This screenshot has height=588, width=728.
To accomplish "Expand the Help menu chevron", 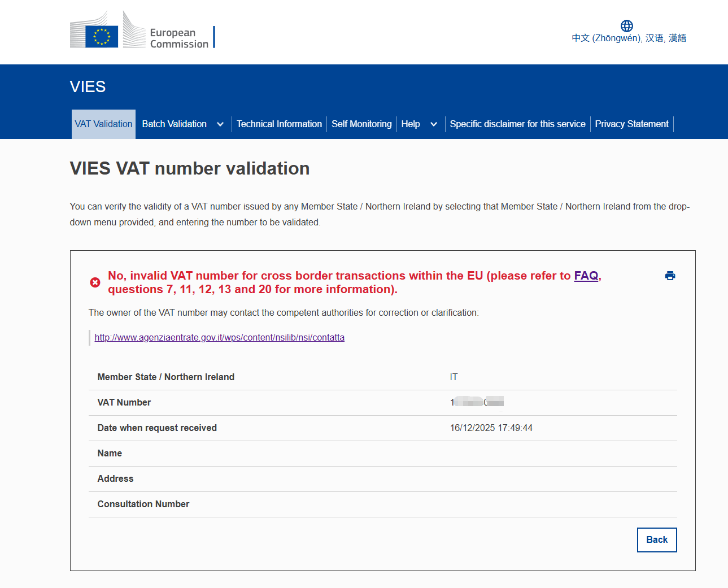I will point(434,124).
